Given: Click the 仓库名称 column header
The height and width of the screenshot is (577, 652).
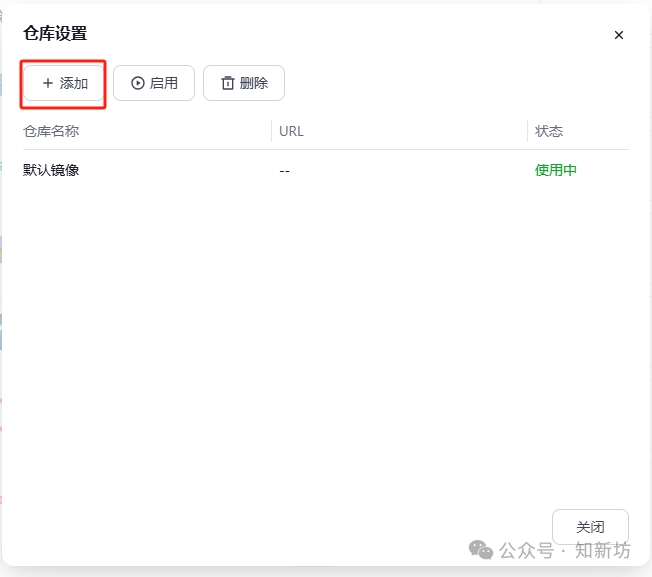Looking at the screenshot, I should click(x=51, y=131).
